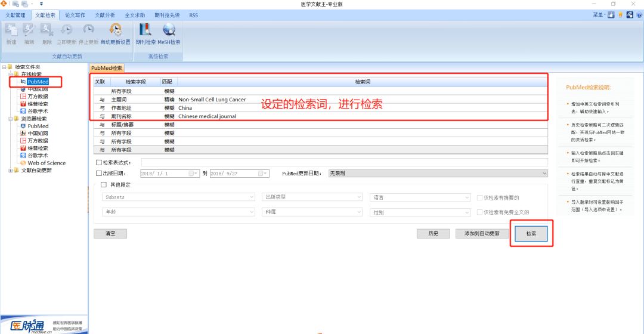Image resolution: width=644 pixels, height=334 pixels.
Task: Click the 检索 search button
Action: (531, 233)
